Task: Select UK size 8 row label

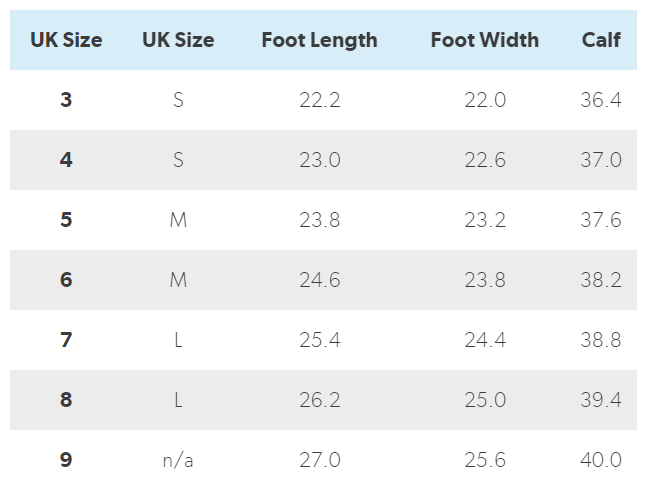Action: [x=66, y=400]
